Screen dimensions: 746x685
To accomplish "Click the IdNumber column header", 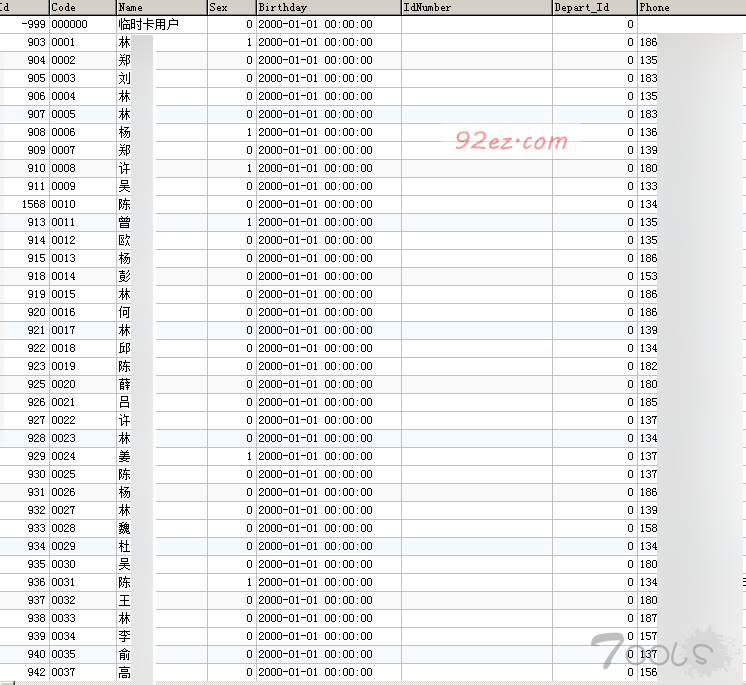I will click(x=477, y=7).
